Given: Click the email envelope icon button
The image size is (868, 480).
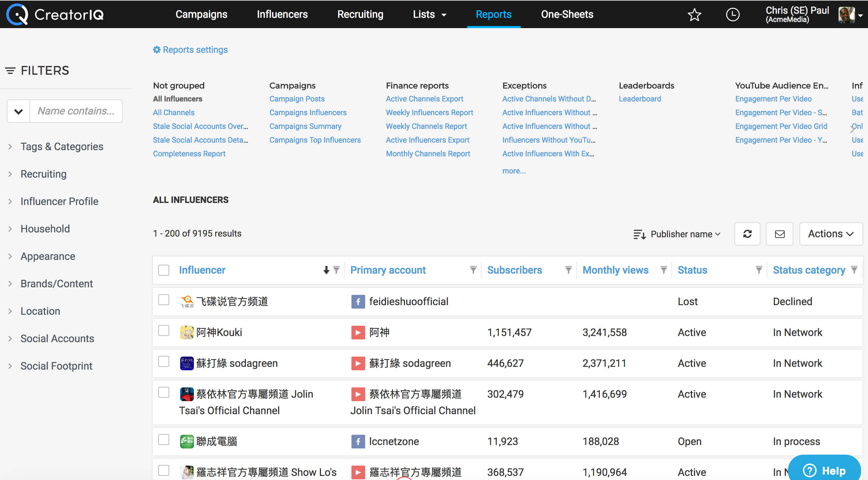Looking at the screenshot, I should (780, 234).
